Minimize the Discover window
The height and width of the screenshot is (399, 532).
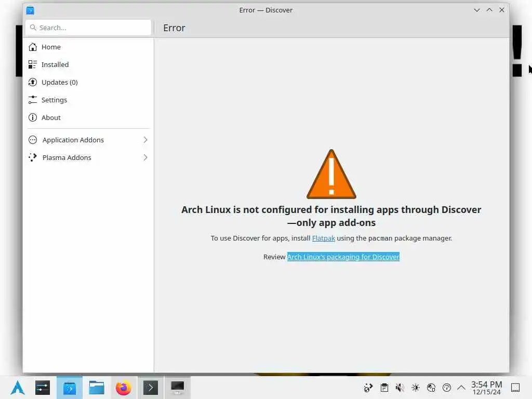coord(477,10)
